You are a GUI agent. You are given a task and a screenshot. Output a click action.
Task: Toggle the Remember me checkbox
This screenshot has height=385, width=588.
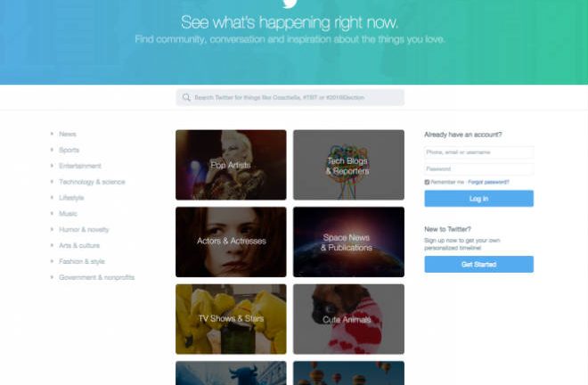point(427,182)
